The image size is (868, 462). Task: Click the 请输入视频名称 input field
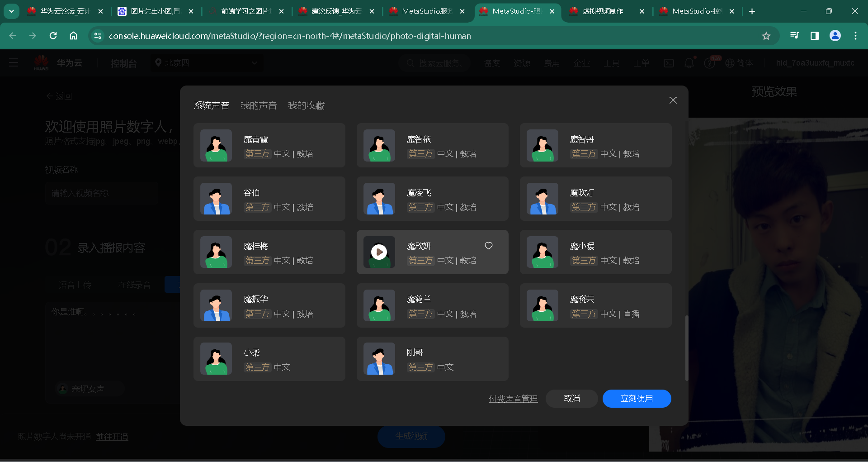(101, 193)
